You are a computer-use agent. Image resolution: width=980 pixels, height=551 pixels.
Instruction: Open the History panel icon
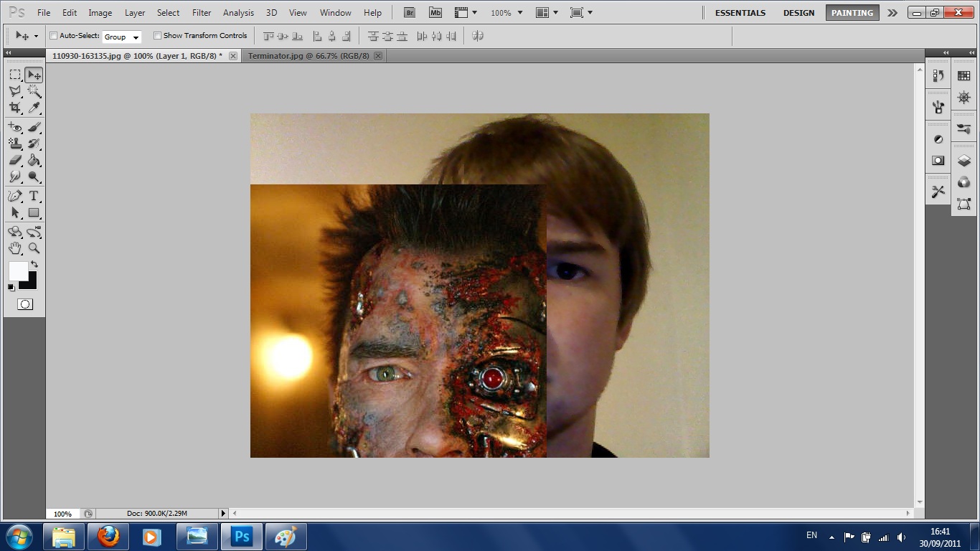point(938,75)
